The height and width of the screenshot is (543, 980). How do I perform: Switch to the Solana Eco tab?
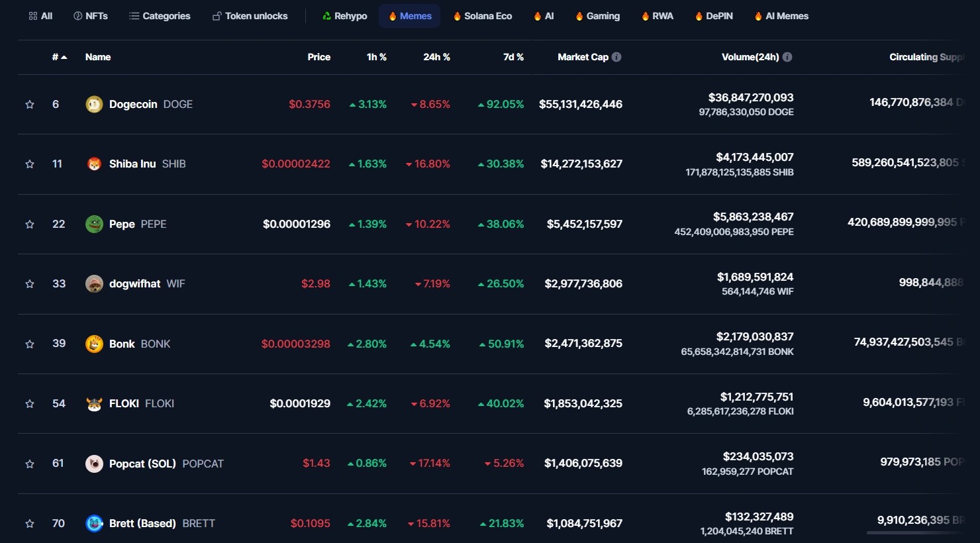pos(483,16)
